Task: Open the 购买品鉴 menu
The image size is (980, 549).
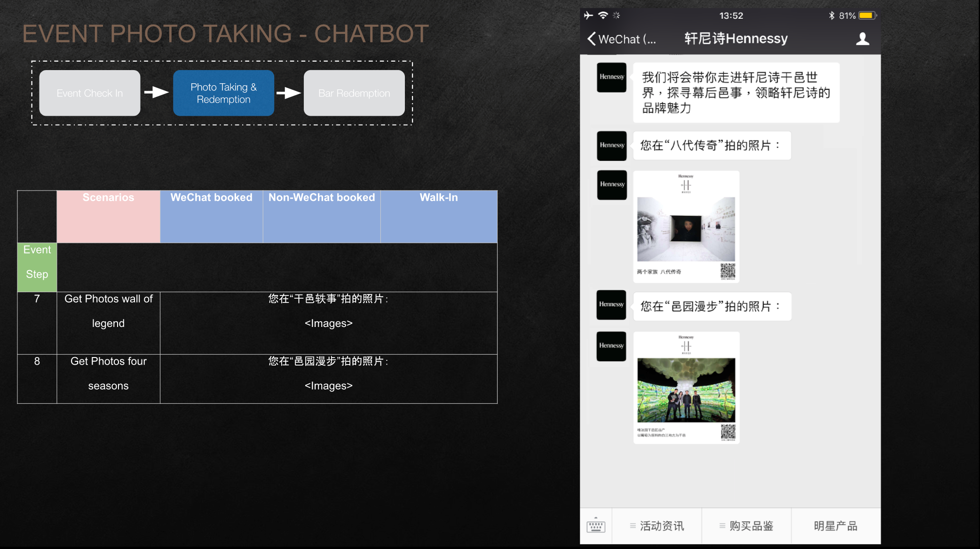Action: pos(746,526)
